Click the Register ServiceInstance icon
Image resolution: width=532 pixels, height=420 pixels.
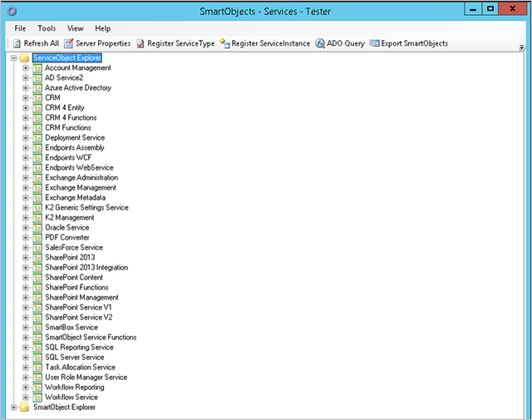tap(224, 43)
